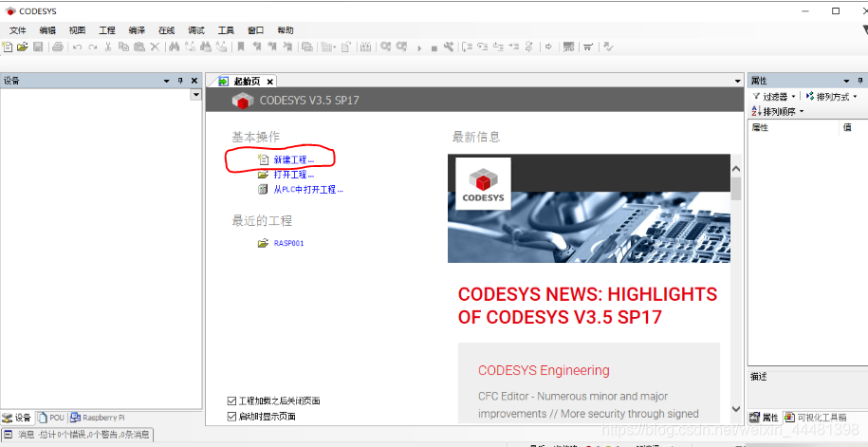This screenshot has height=447, width=868.
Task: Switch to the POU bottom tab
Action: (x=51, y=418)
